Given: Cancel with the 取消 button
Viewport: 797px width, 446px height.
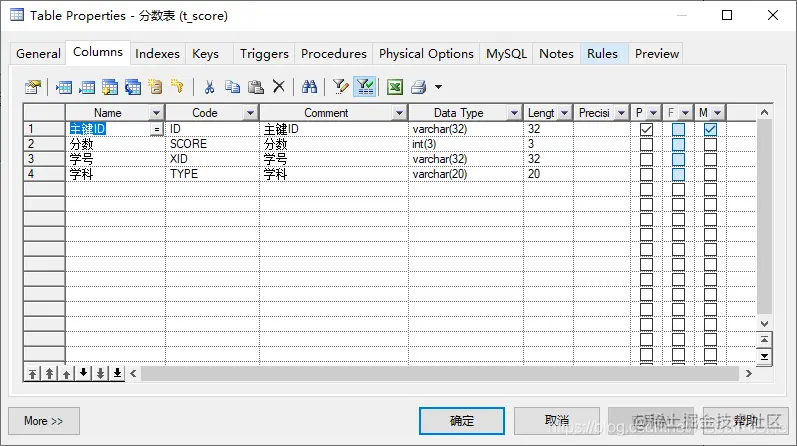Looking at the screenshot, I should (x=557, y=421).
